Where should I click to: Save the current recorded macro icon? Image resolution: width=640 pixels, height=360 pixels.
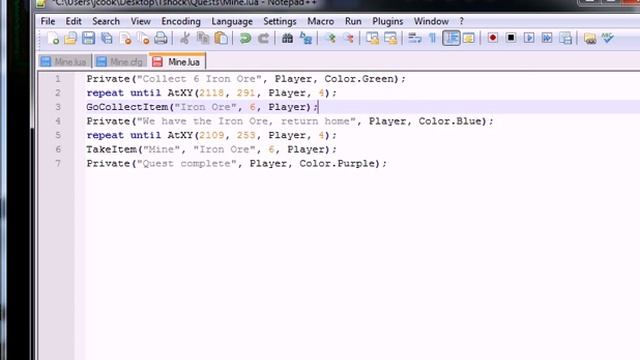click(x=566, y=38)
